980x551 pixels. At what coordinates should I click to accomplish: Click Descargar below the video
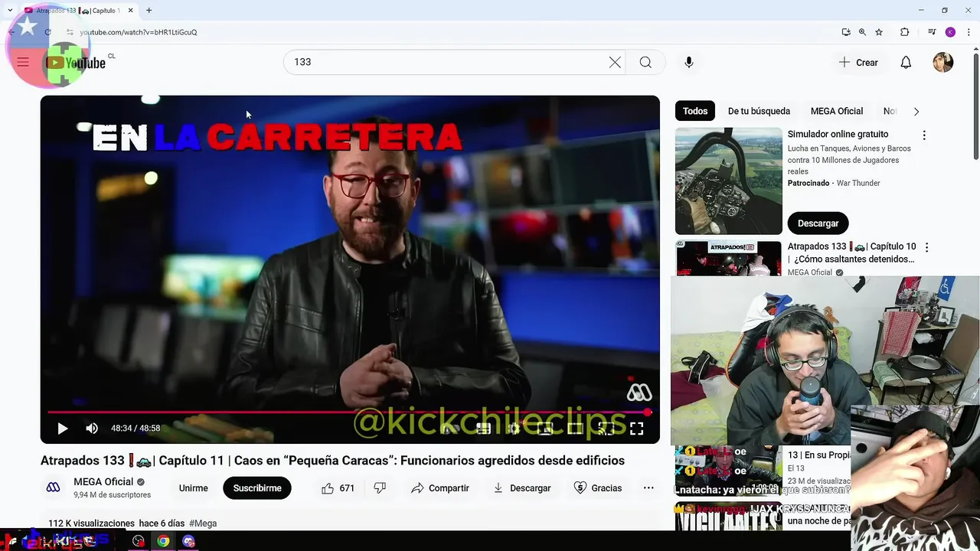pos(521,488)
